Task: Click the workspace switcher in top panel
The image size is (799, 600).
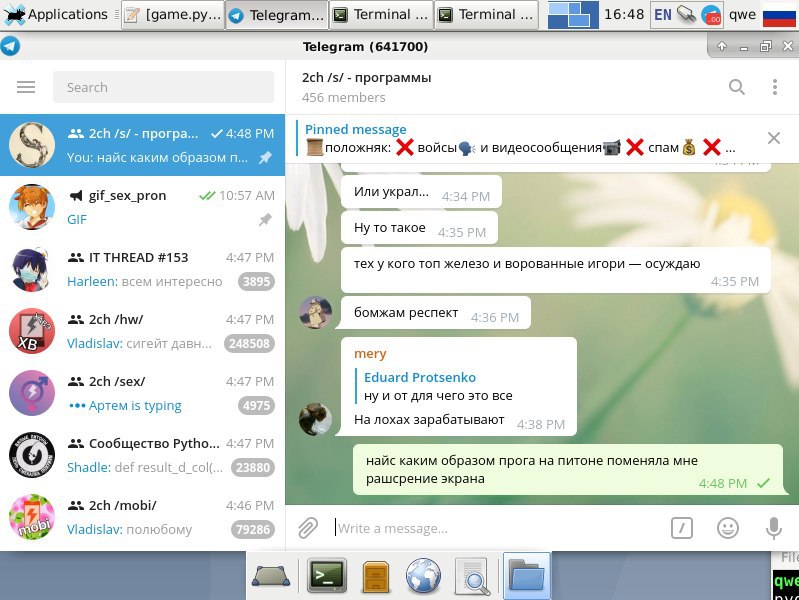Action: point(573,15)
